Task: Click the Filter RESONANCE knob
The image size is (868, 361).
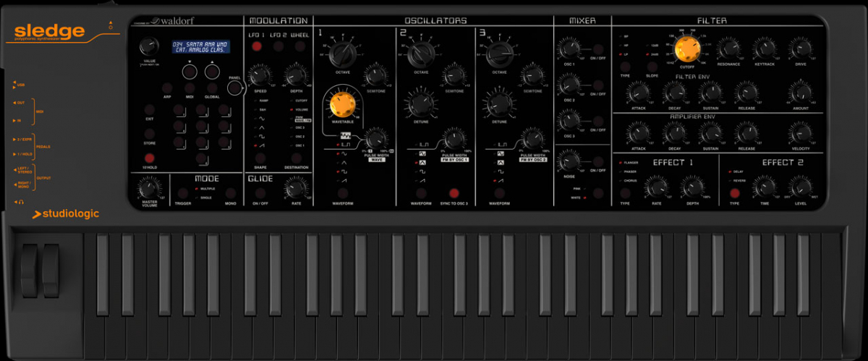Action: click(x=728, y=49)
